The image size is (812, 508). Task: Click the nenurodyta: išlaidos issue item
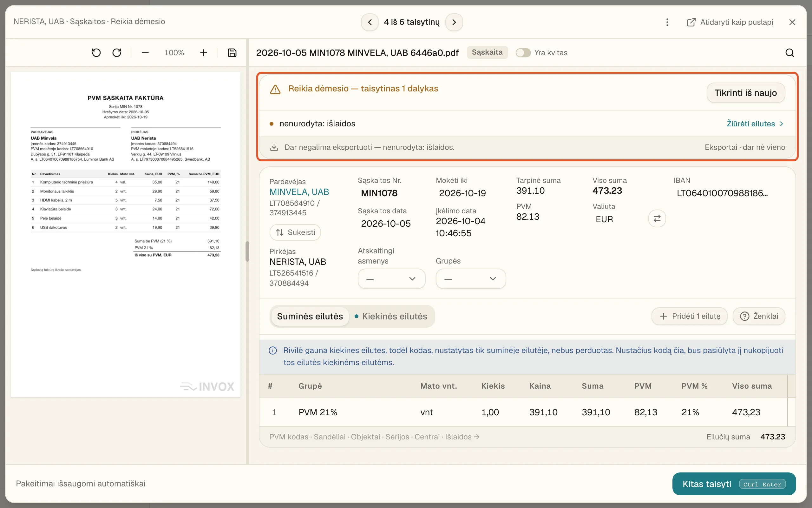tap(317, 124)
